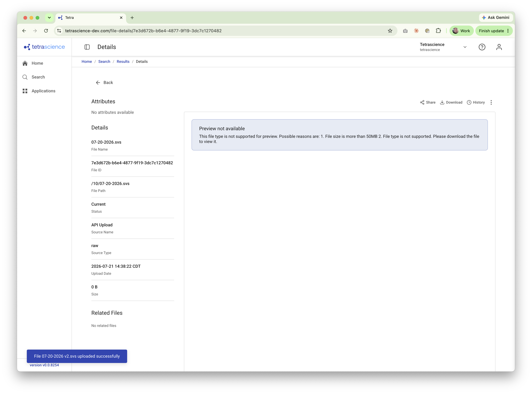This screenshot has height=394, width=532.
Task: Click the upload success toast notification
Action: (x=77, y=356)
